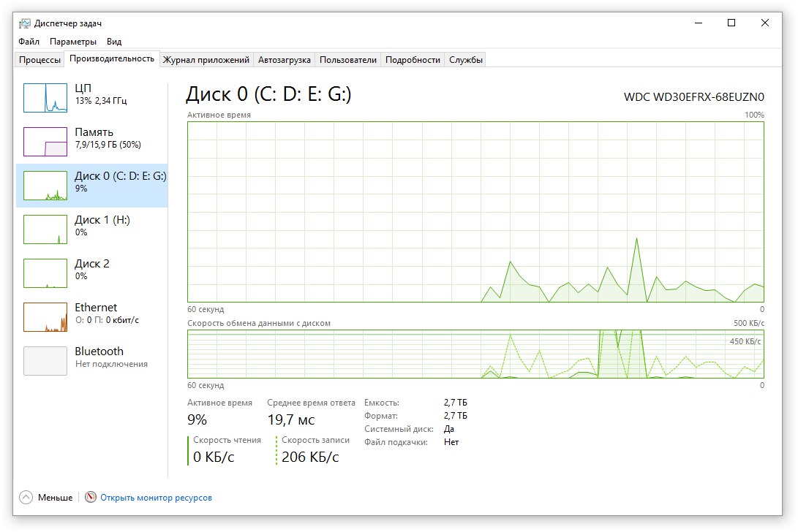The image size is (798, 532).
Task: Switch to the Процессы tab
Action: [x=39, y=60]
